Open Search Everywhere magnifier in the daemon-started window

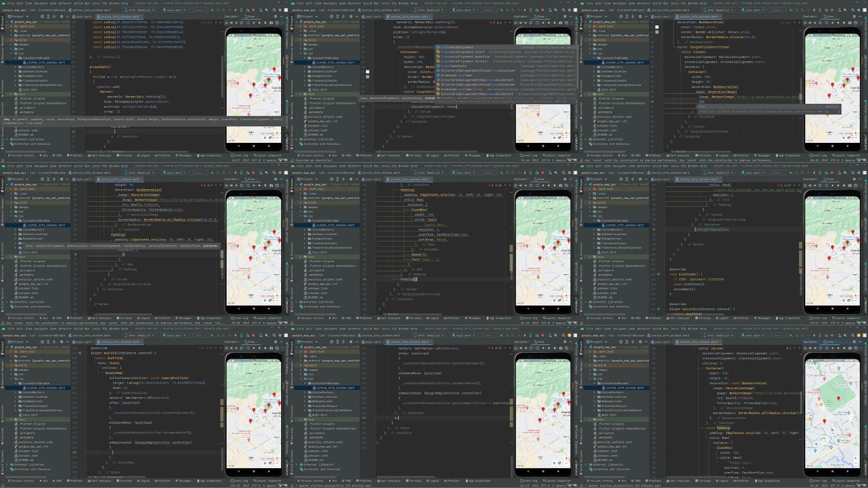point(563,335)
